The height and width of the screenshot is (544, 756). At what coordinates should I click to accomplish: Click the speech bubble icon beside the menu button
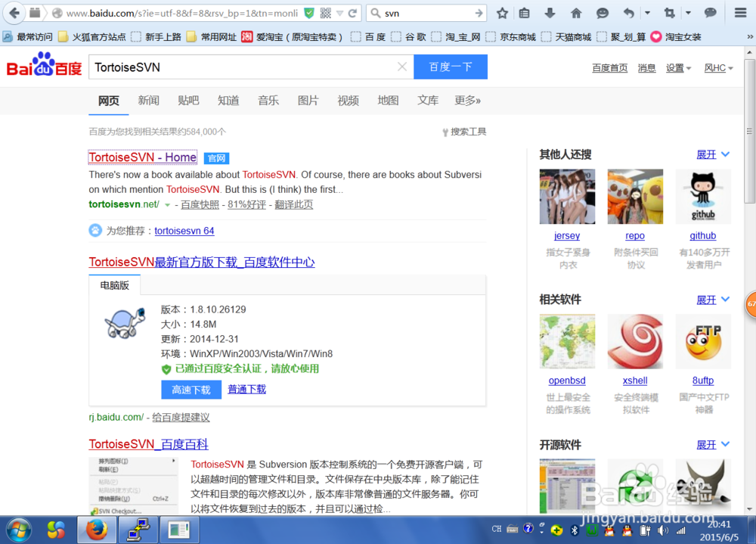point(710,13)
